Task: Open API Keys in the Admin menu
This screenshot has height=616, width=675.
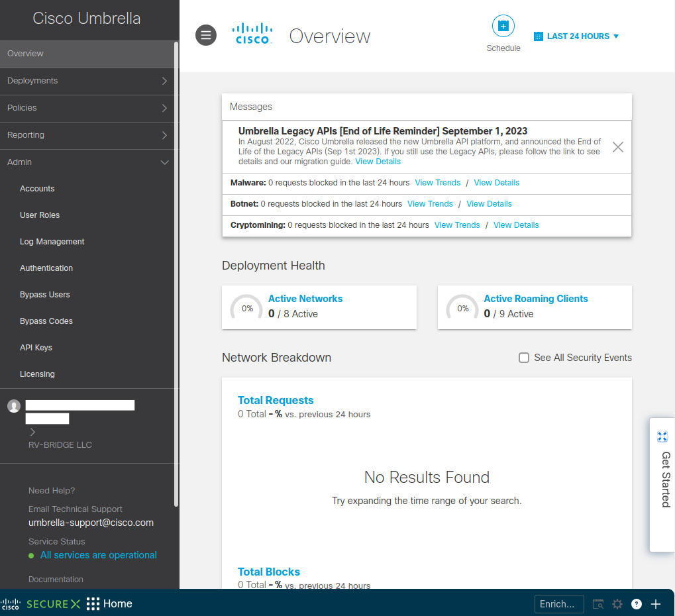Action: tap(36, 348)
